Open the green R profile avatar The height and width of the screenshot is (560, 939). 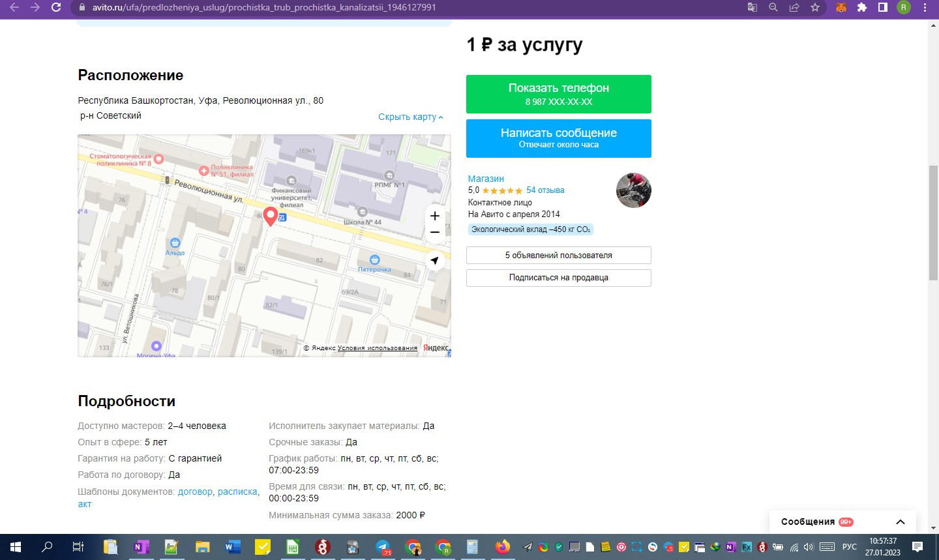[x=904, y=7]
